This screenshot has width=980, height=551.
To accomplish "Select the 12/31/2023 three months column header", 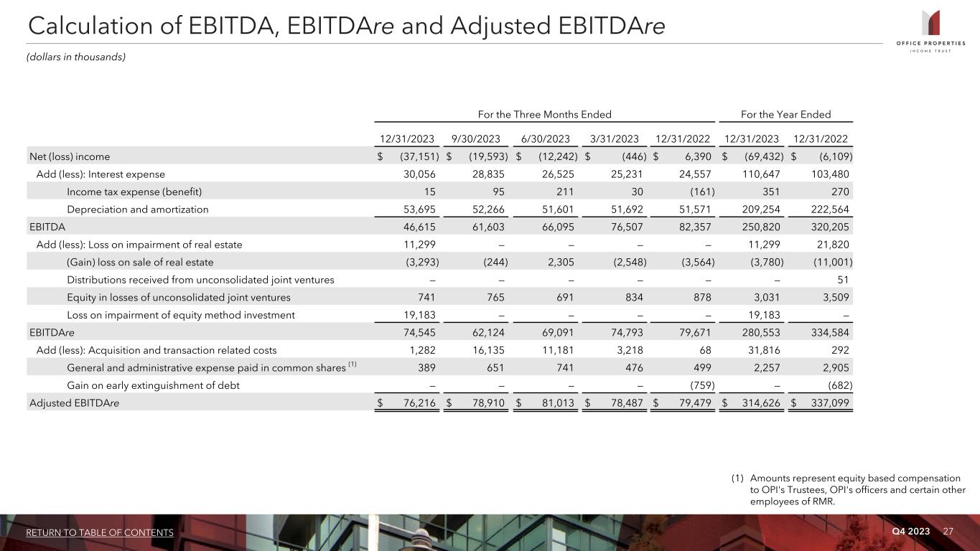I will [407, 138].
